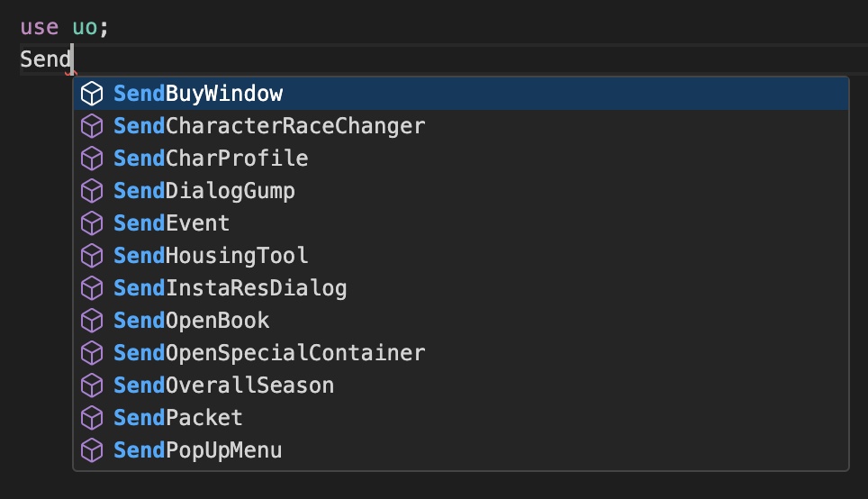Click the cube icon beside SendEvent

point(92,223)
